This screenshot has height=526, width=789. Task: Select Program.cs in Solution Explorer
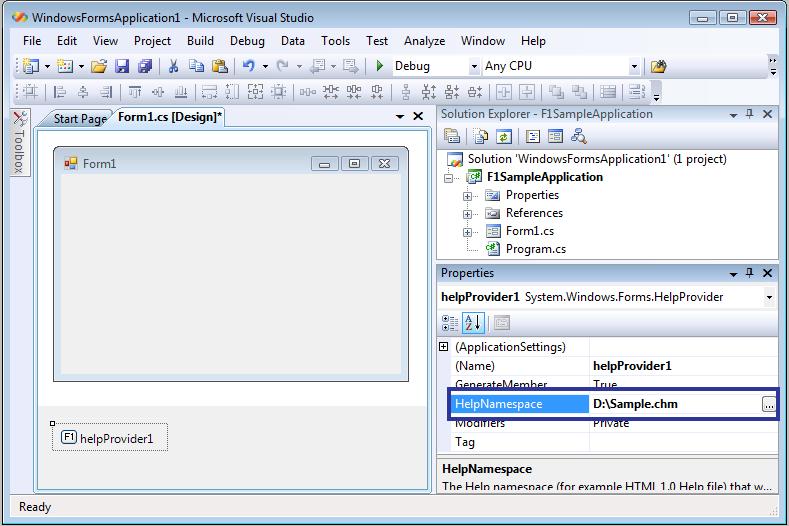pyautogui.click(x=535, y=249)
